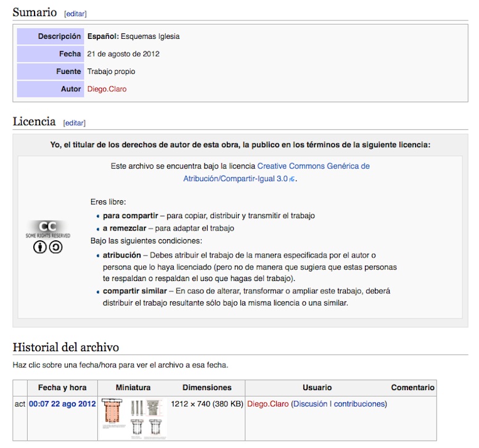Click the "Usuario" column header

pos(317,388)
